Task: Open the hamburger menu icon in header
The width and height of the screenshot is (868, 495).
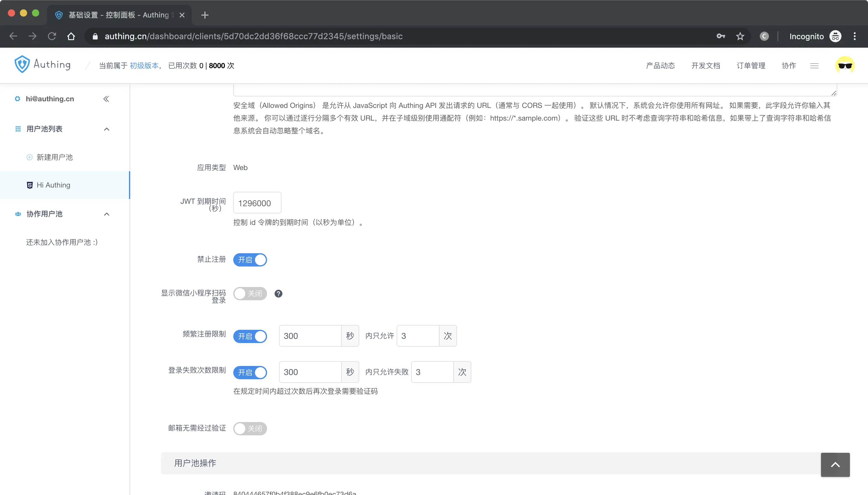Action: pyautogui.click(x=814, y=66)
